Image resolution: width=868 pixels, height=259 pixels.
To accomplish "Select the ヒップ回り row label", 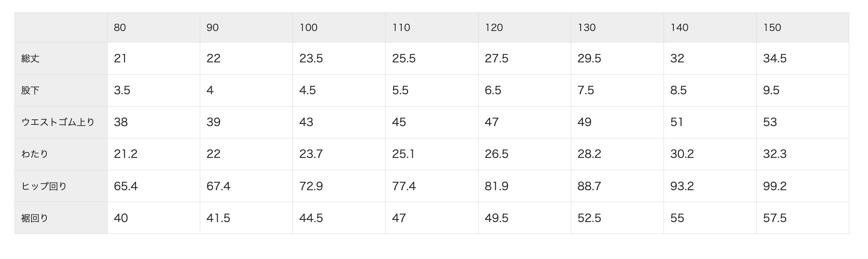I will pyautogui.click(x=44, y=186).
